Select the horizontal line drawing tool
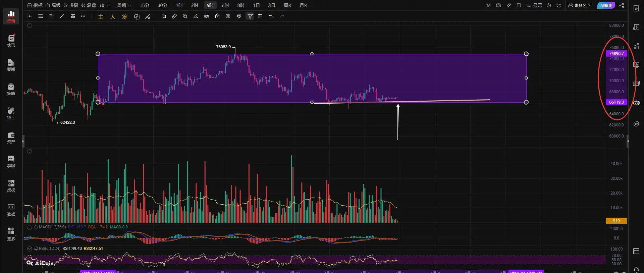644x273 pixels. point(30,16)
